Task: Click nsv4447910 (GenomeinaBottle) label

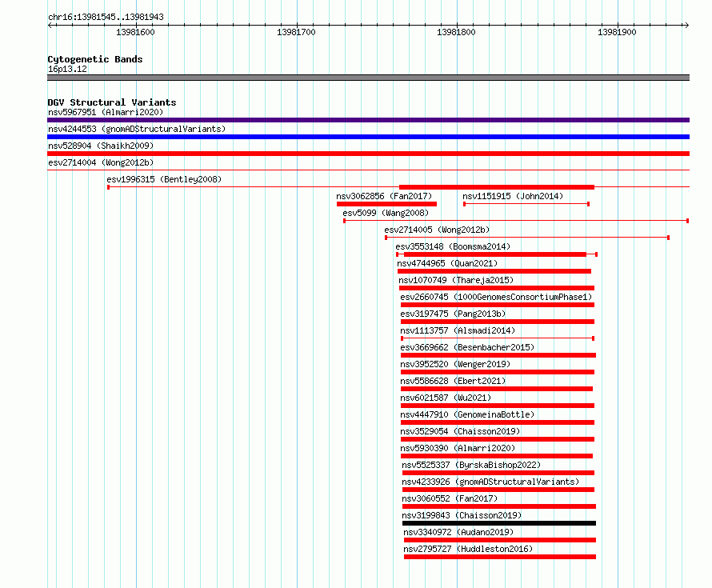Action: 467,414
